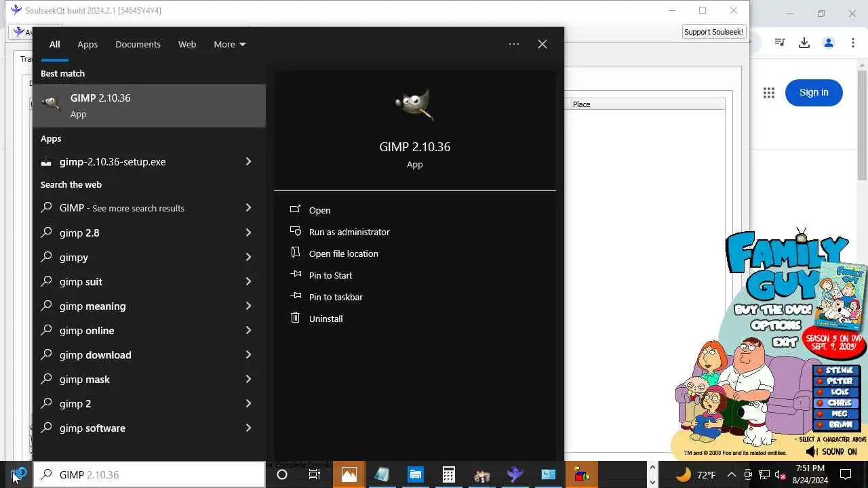Switch to the All search tab
The height and width of the screenshot is (488, 868).
click(54, 44)
